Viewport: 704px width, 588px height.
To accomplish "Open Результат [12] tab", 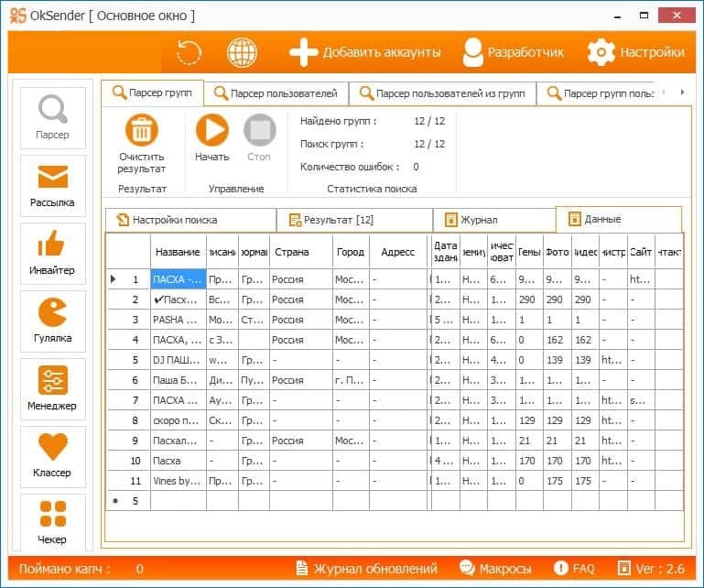I will 354,220.
